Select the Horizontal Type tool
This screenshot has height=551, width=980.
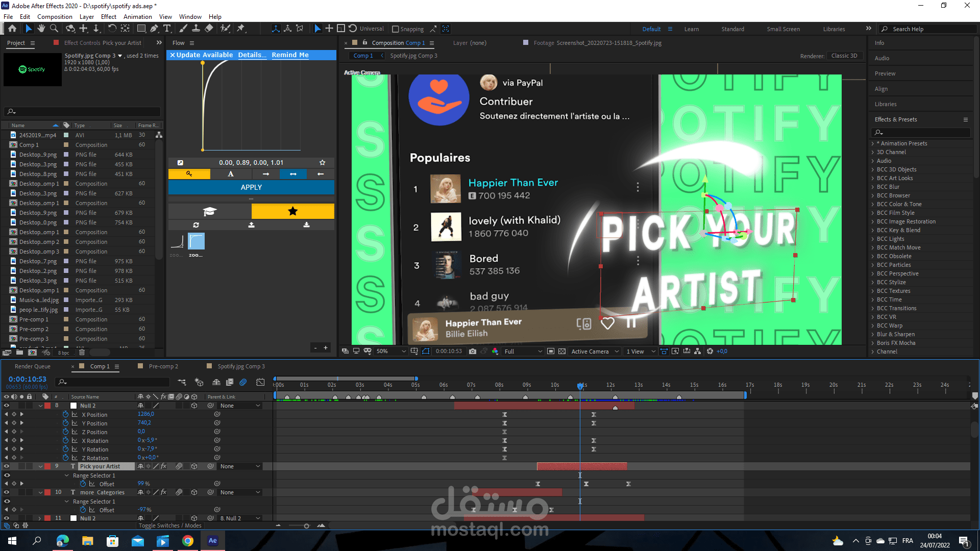click(x=167, y=29)
